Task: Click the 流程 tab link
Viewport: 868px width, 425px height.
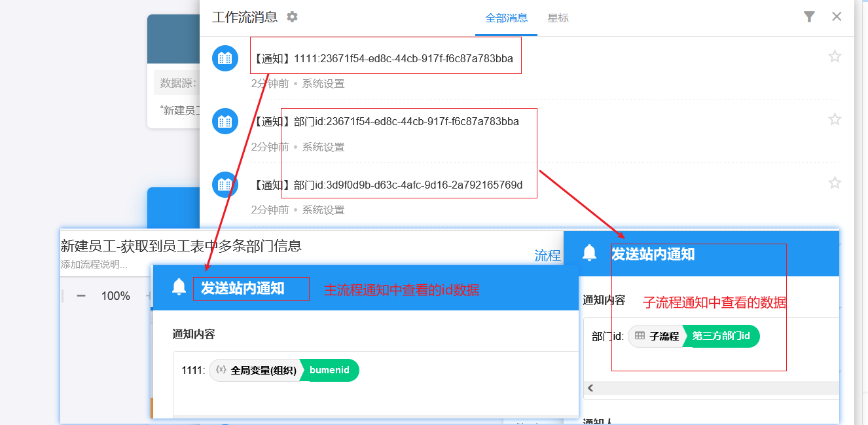Action: pos(547,256)
